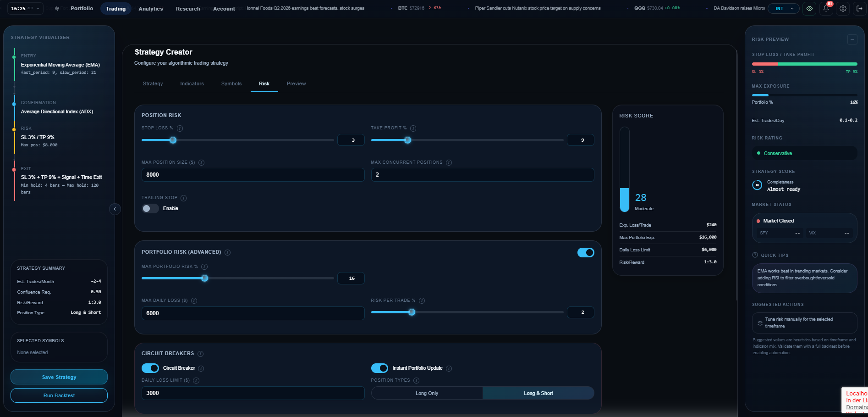This screenshot has width=868, height=417.
Task: Click the Hormel Foods earnings news headline
Action: pyautogui.click(x=305, y=8)
